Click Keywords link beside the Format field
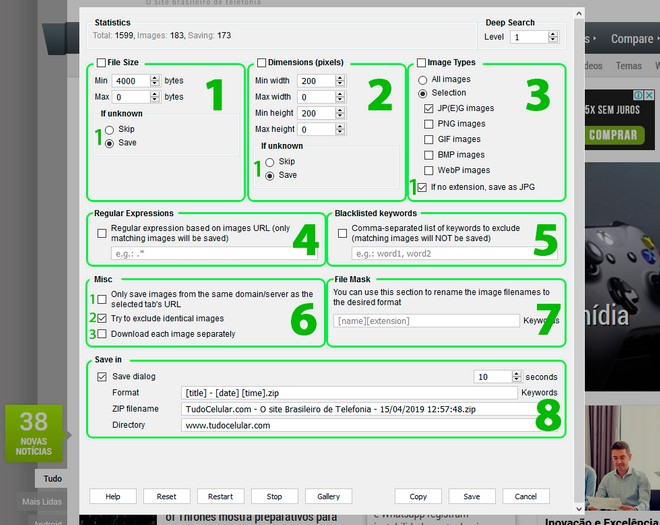This screenshot has width=660, height=525. click(x=539, y=393)
